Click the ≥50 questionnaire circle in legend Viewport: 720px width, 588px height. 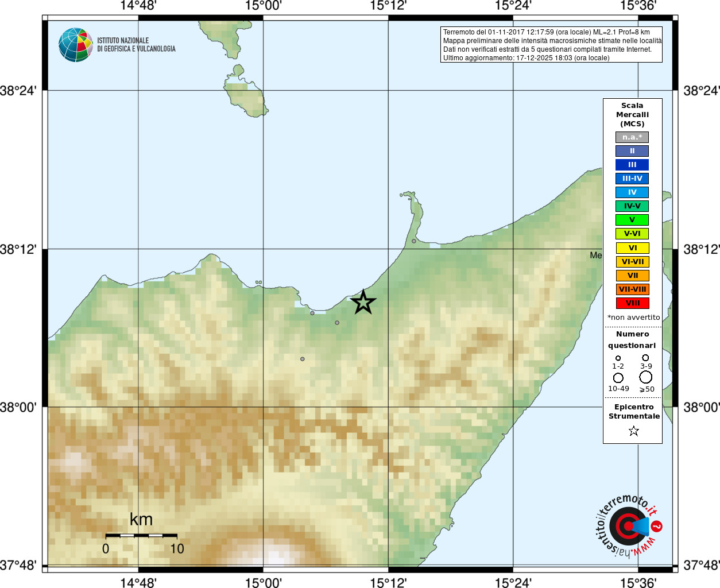click(646, 377)
